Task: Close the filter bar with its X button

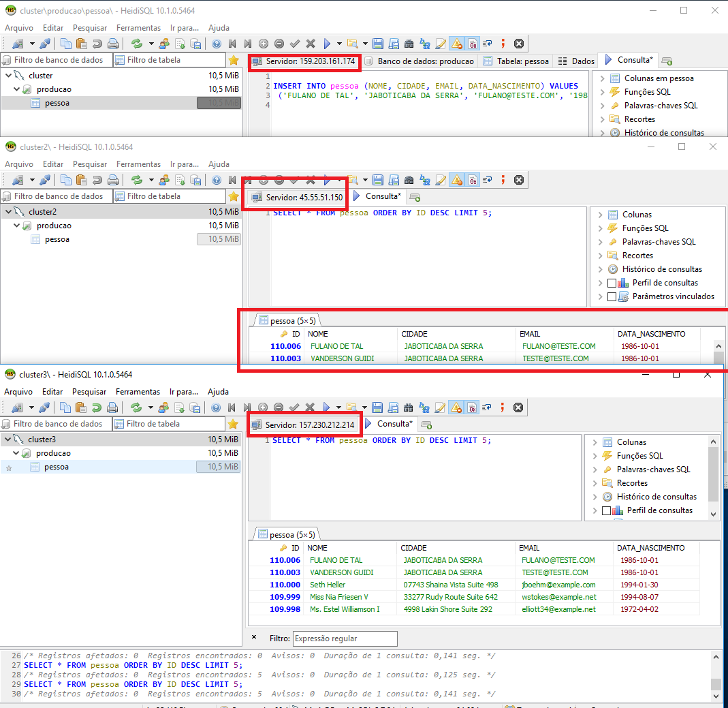Action: coord(255,638)
